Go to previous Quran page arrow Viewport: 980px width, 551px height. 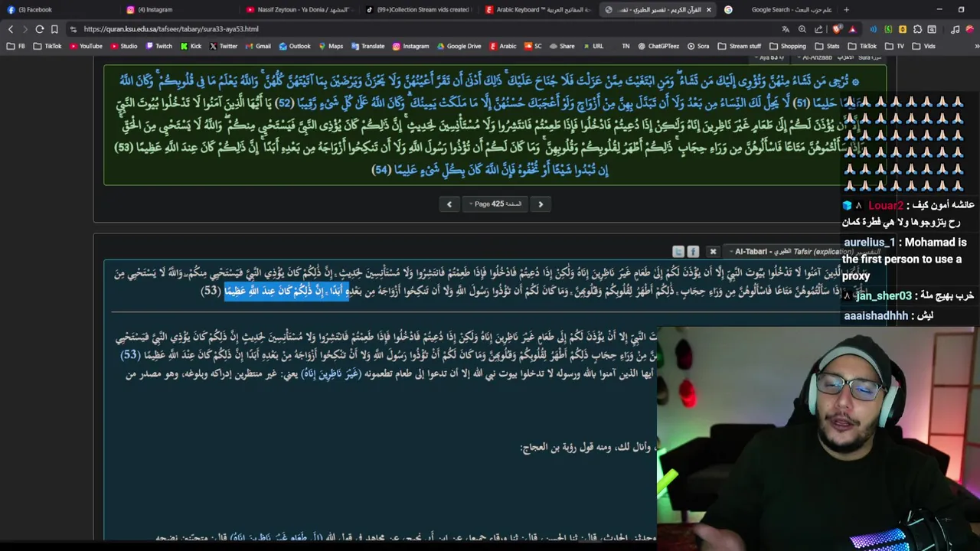[x=449, y=204]
